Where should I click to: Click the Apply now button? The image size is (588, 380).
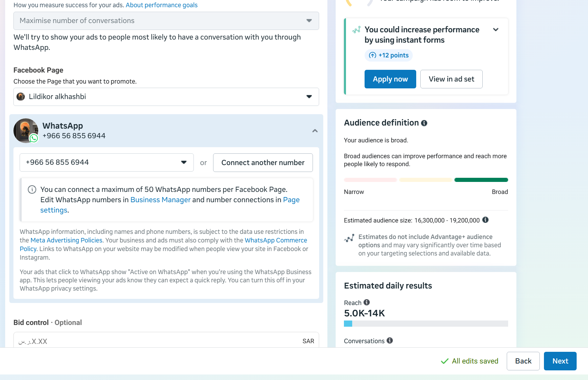(x=390, y=79)
